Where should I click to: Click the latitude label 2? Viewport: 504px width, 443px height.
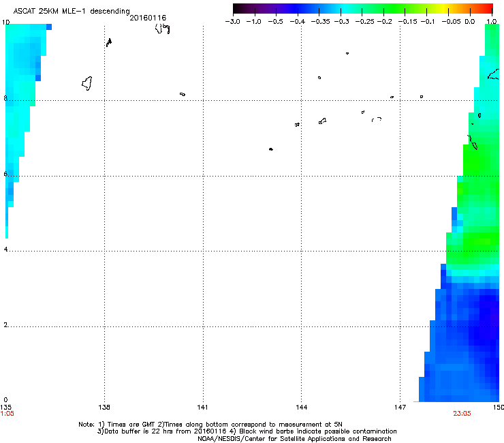point(5,324)
